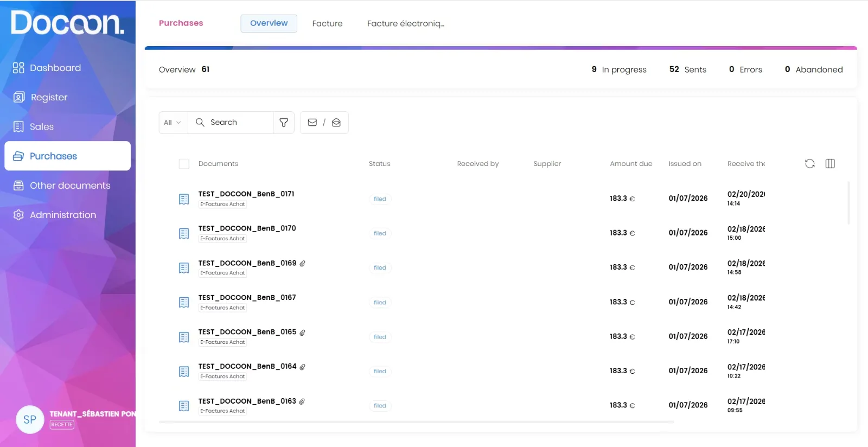This screenshot has height=447, width=868.
Task: Click the opened envelope icon
Action: click(336, 123)
